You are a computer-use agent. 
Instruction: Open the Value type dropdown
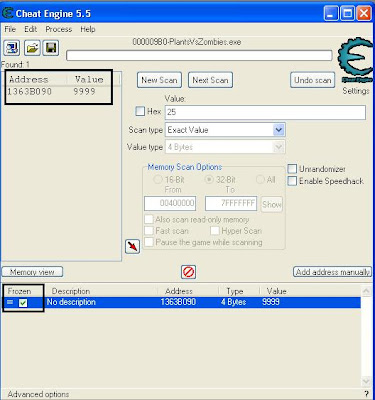pyautogui.click(x=279, y=147)
